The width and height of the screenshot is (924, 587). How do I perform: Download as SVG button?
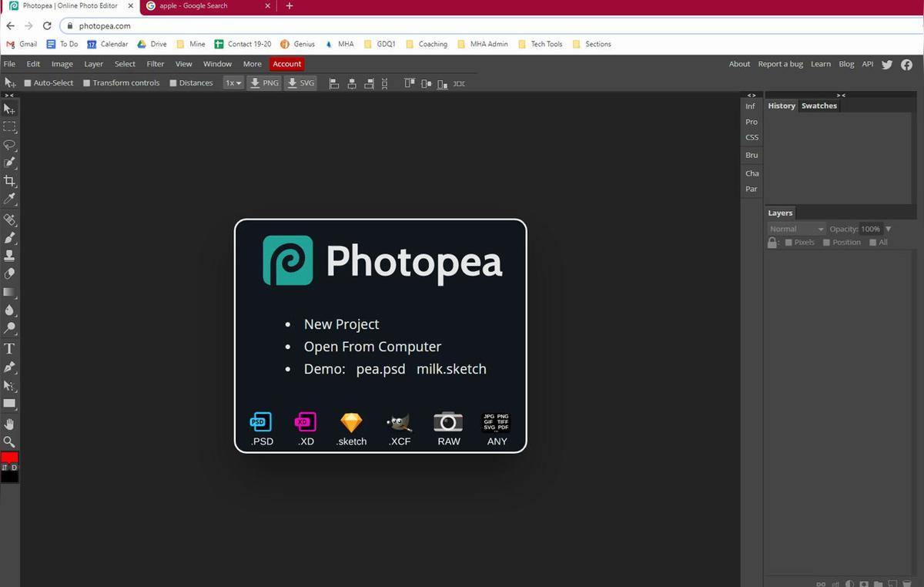click(x=301, y=83)
